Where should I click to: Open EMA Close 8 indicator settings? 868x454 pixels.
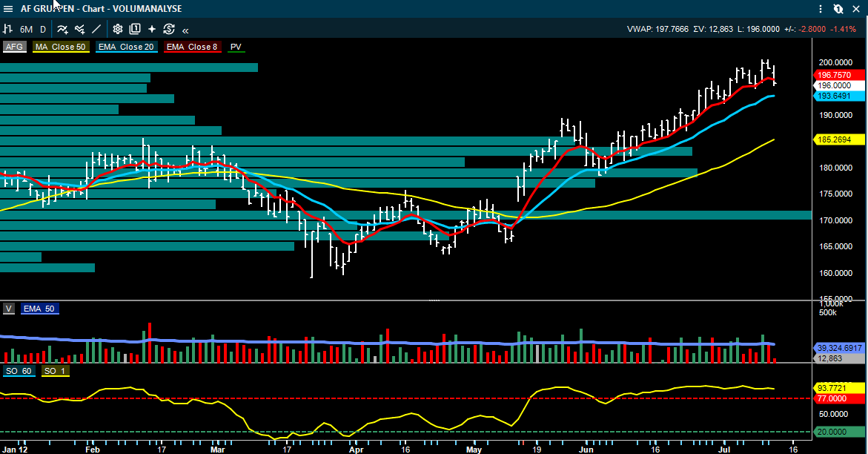[x=192, y=47]
